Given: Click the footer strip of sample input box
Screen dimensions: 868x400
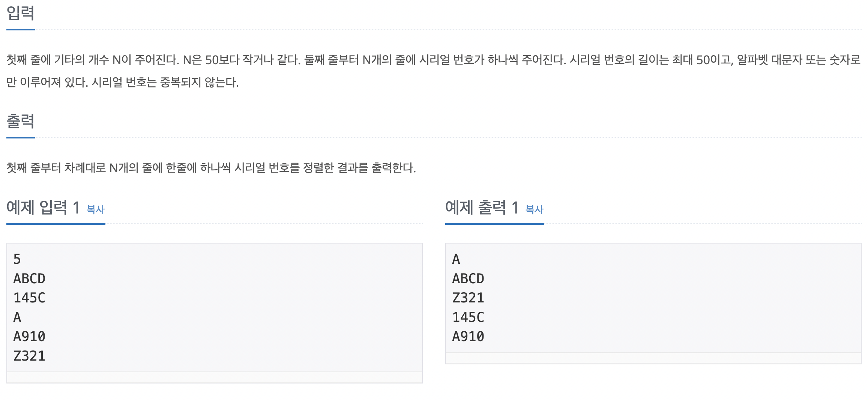Looking at the screenshot, I should (x=215, y=377).
